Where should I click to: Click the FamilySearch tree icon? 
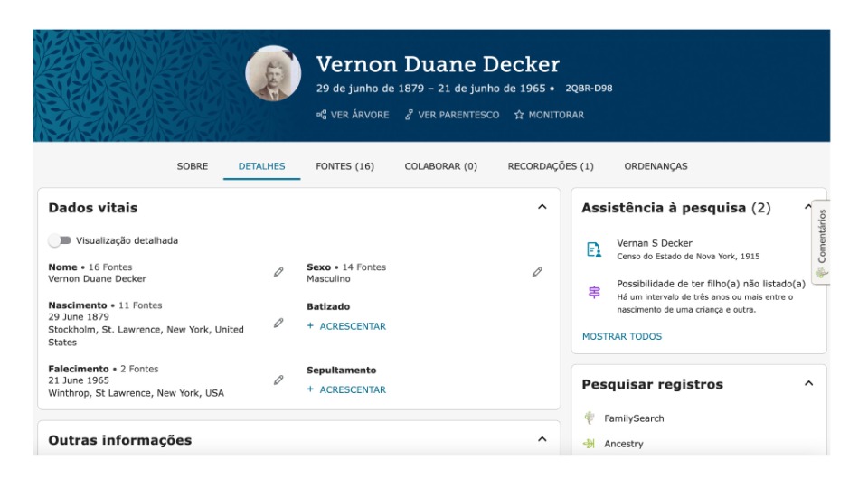(x=590, y=418)
